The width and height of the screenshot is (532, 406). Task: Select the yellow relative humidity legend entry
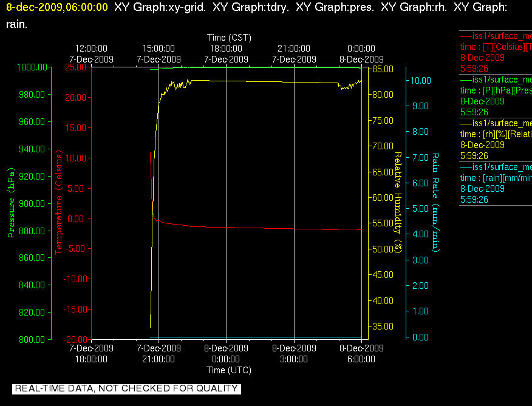496,140
